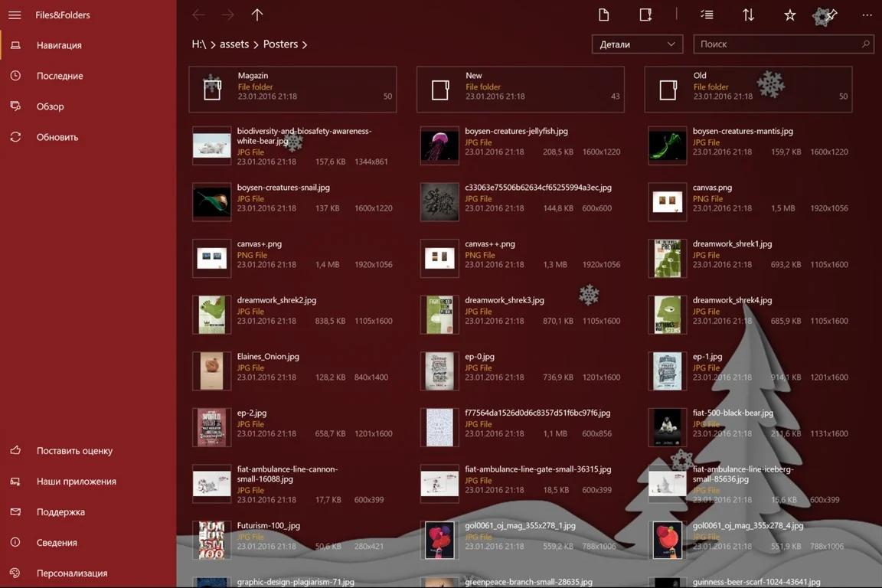Expand chevron after the Posters breadcrumb

pos(304,44)
